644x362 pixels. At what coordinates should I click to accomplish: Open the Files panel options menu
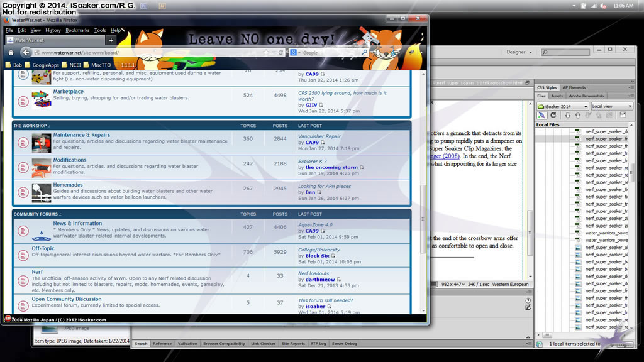coord(630,96)
